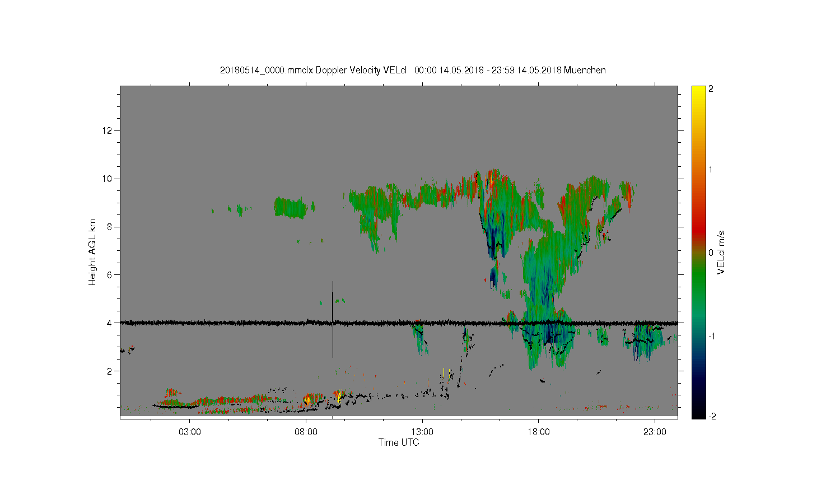
Task: Click the height tick label 8
Action: [x=110, y=227]
